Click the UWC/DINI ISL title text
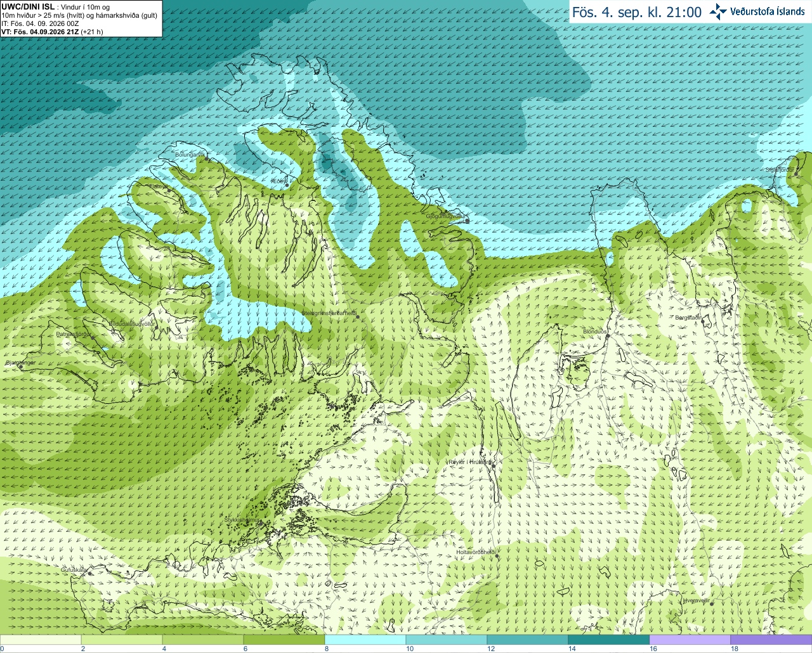The image size is (812, 653). click(x=27, y=7)
